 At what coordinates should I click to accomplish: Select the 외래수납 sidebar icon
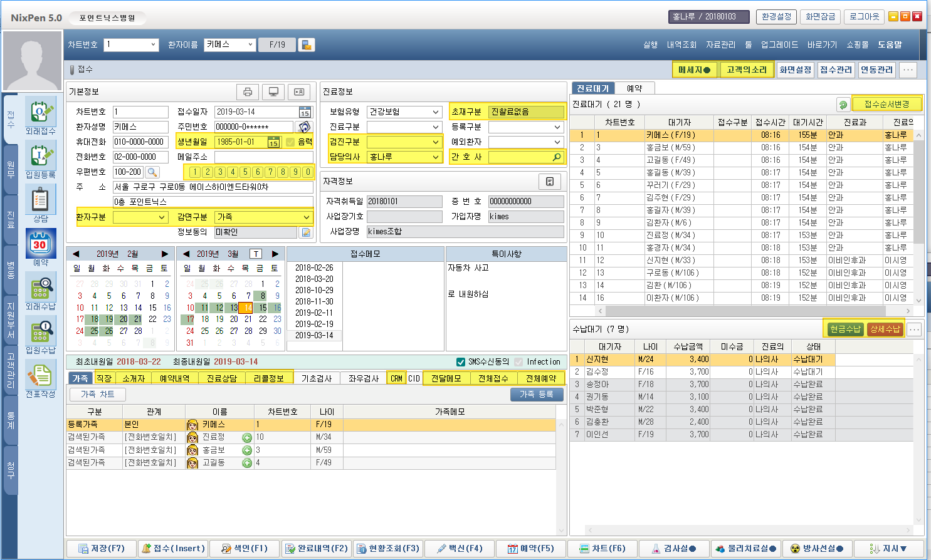(40, 288)
